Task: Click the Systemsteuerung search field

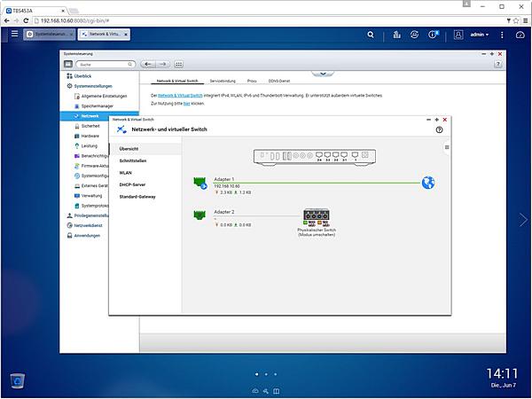Action: [x=106, y=64]
